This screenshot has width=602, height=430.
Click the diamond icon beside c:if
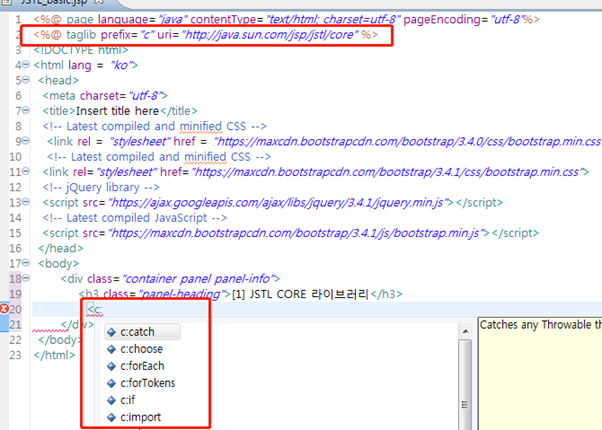point(111,400)
